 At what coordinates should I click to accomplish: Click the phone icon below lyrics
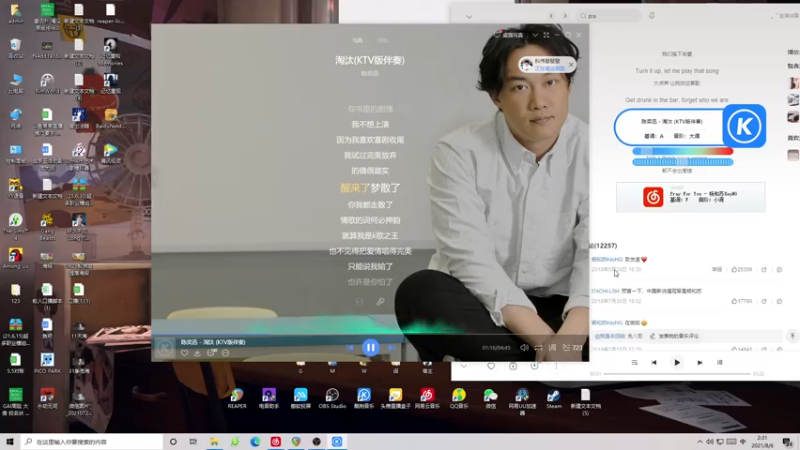(360, 302)
